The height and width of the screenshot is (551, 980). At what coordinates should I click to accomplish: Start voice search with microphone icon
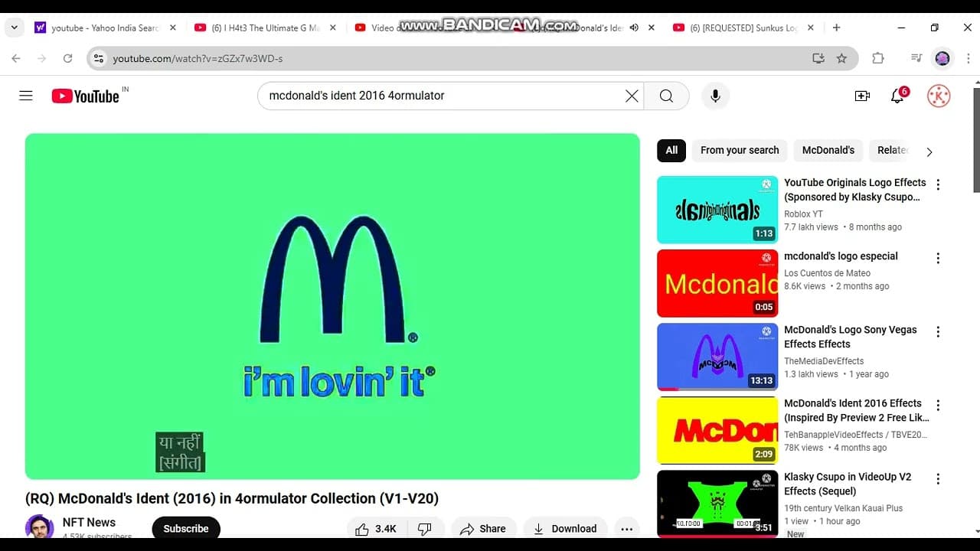[x=715, y=96]
